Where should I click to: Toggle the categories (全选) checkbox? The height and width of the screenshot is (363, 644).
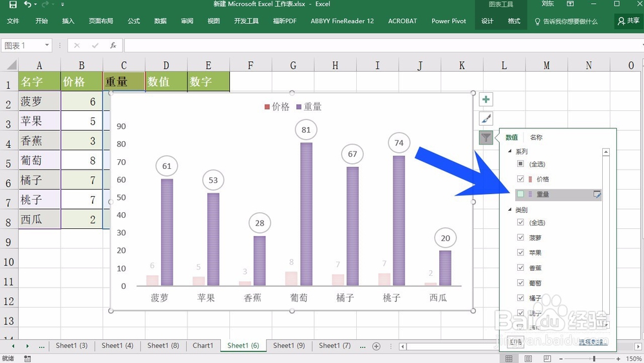[x=520, y=222]
